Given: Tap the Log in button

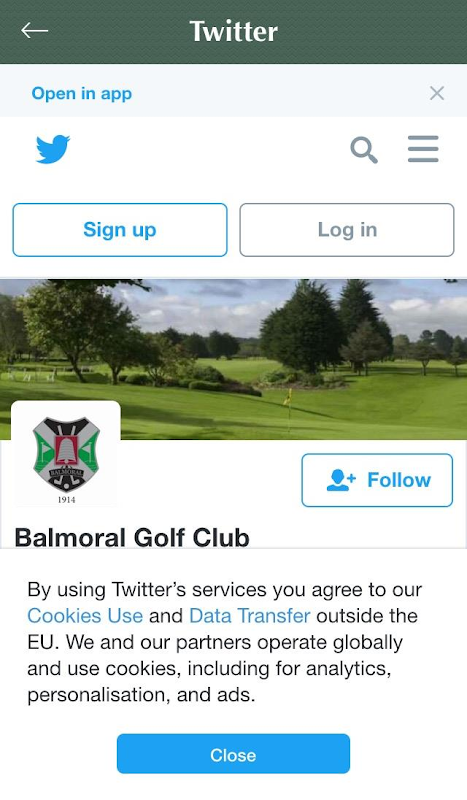Looking at the screenshot, I should 347,230.
